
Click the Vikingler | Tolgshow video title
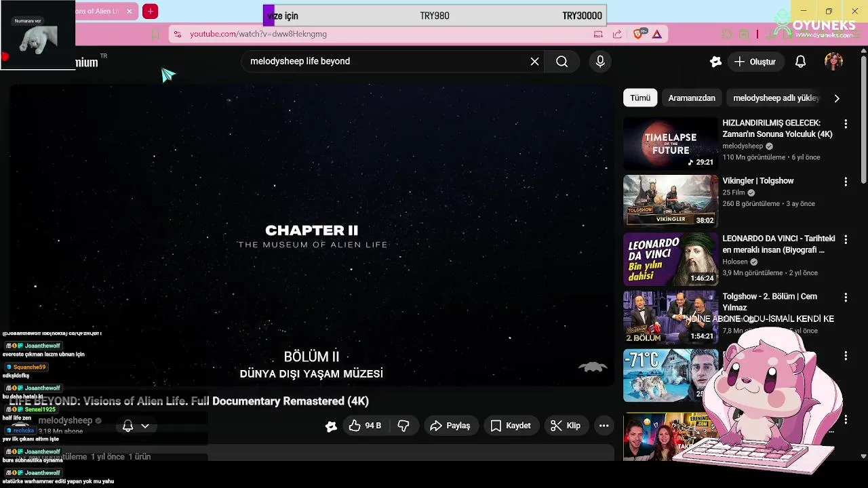click(x=757, y=181)
